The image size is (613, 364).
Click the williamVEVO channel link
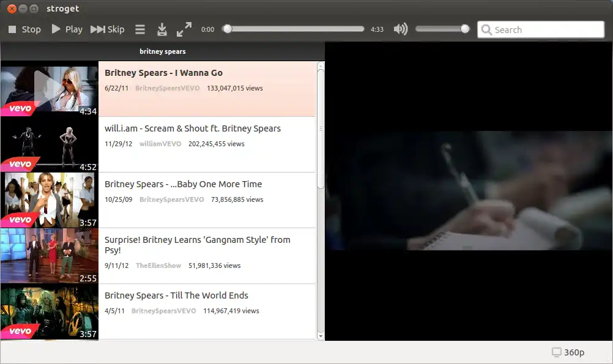160,144
